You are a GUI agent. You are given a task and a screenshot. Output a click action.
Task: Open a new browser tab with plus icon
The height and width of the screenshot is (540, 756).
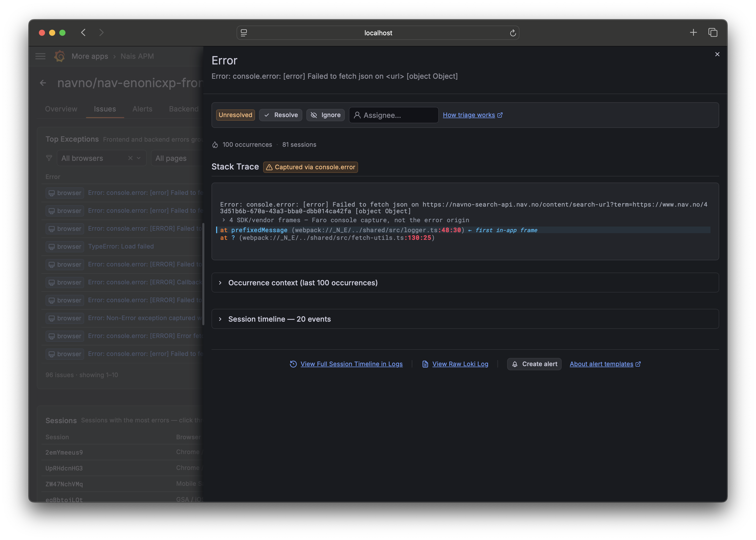[693, 32]
